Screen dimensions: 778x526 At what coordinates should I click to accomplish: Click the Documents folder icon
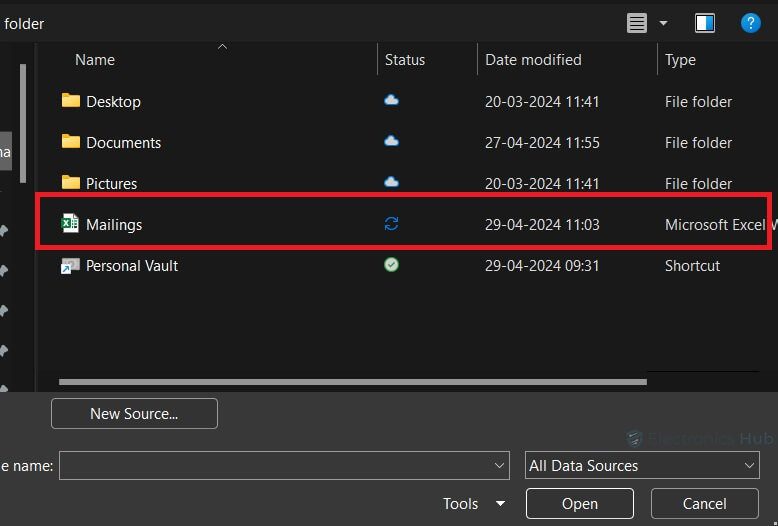point(70,142)
